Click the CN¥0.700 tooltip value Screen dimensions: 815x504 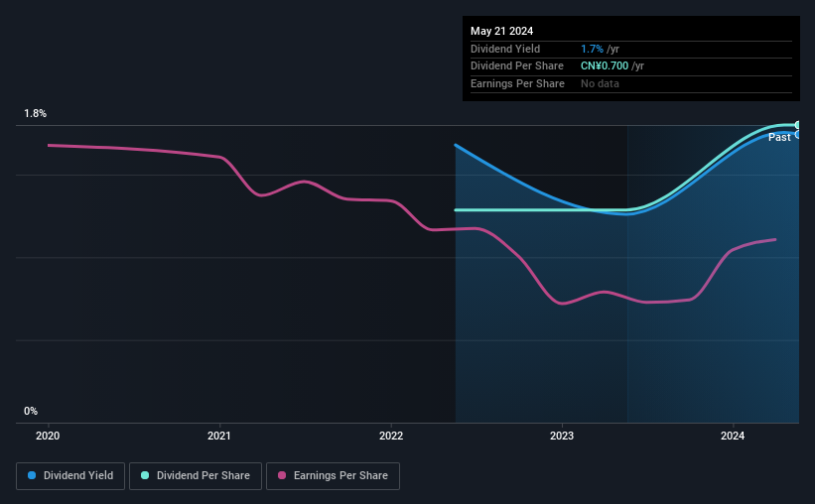(605, 66)
